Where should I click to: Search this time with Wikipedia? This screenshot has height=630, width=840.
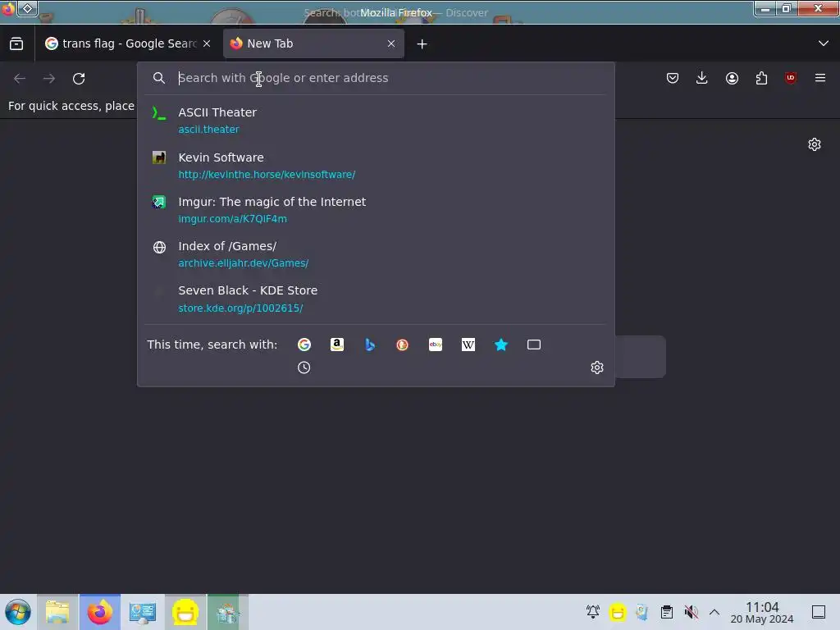click(x=468, y=345)
